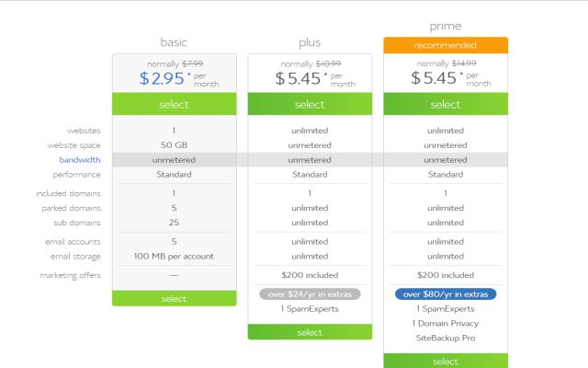Click the marketing offers row label

[71, 275]
